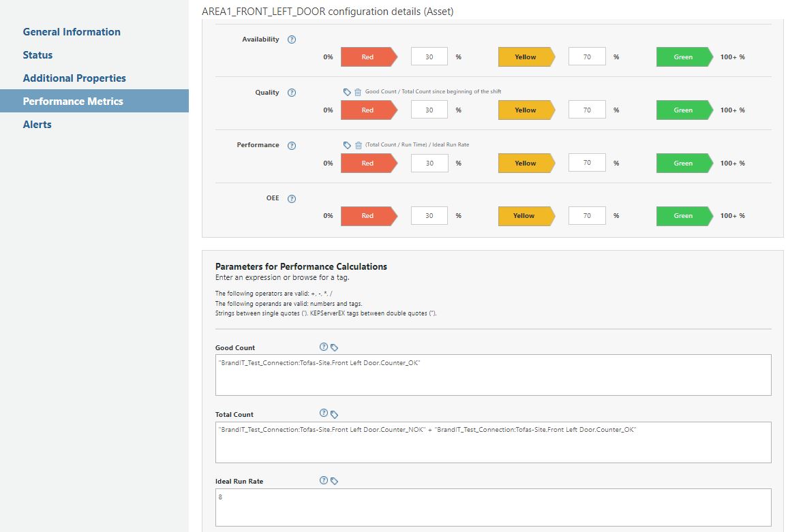Open Total Count help icon
The width and height of the screenshot is (788, 532).
pos(324,413)
